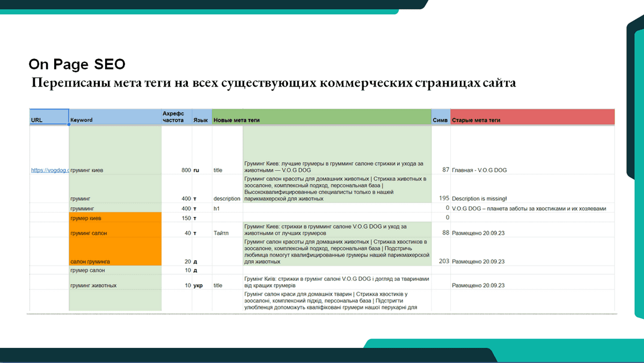
Task: Select the URL column header
Action: (49, 118)
